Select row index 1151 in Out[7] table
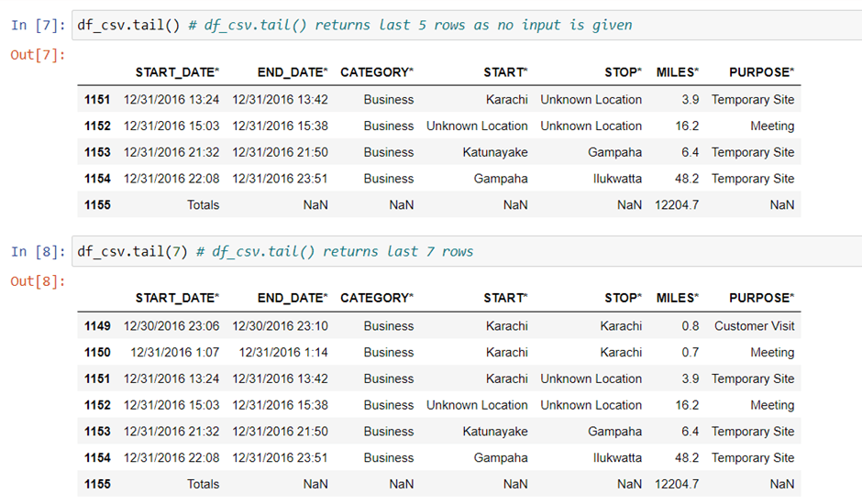 click(x=97, y=100)
